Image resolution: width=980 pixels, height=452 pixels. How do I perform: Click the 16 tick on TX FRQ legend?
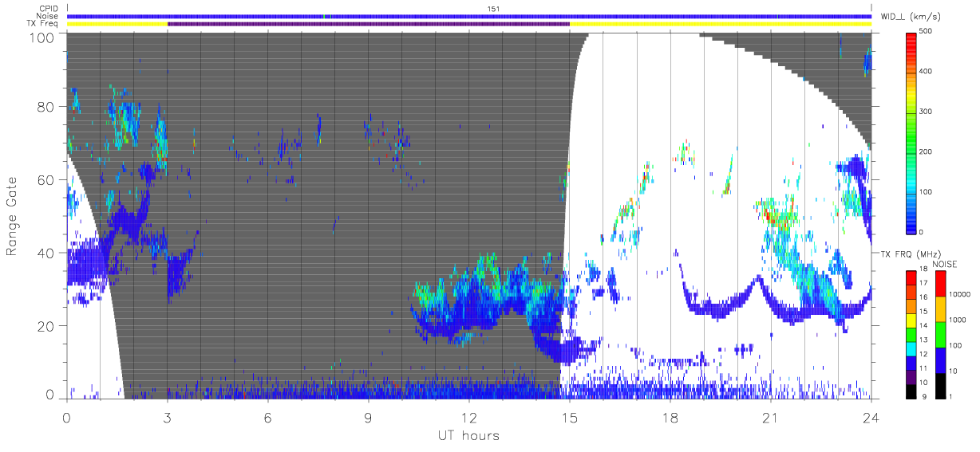[x=923, y=297]
